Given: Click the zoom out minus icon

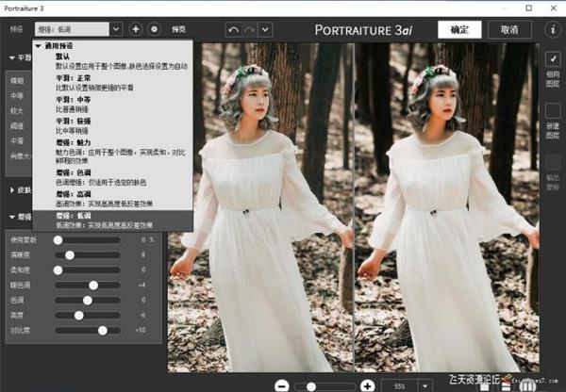Looking at the screenshot, I should point(283,385).
